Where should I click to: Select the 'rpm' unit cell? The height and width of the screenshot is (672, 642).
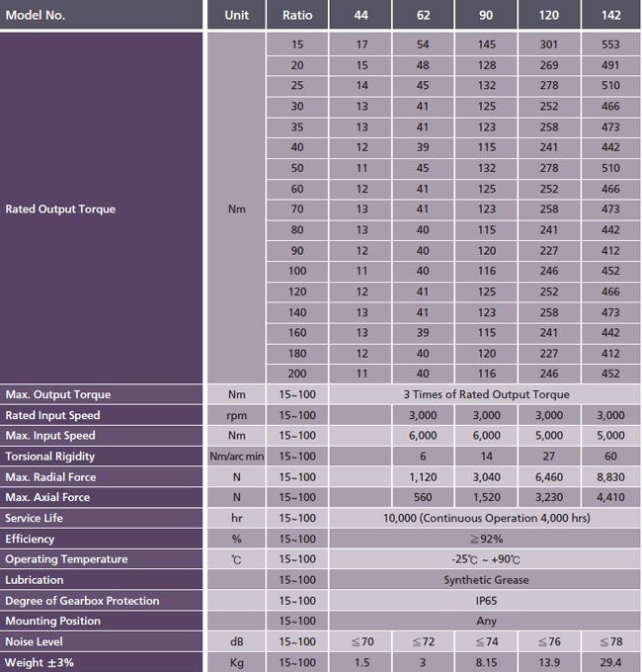pyautogui.click(x=236, y=415)
